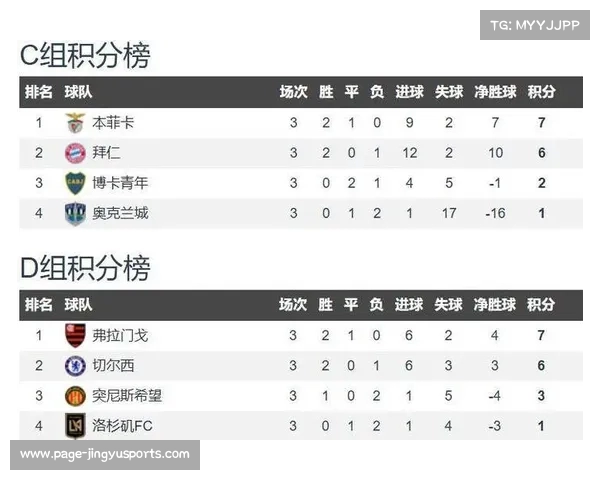The image size is (600, 480).
Task: Open the 切尔西 team name link
Action: [x=113, y=366]
